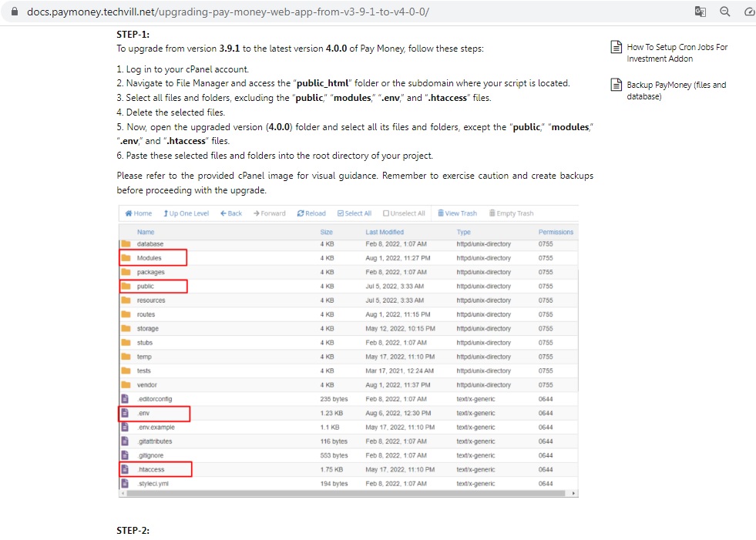Click Up One Level in the toolbar
The height and width of the screenshot is (540, 756).
(x=186, y=213)
